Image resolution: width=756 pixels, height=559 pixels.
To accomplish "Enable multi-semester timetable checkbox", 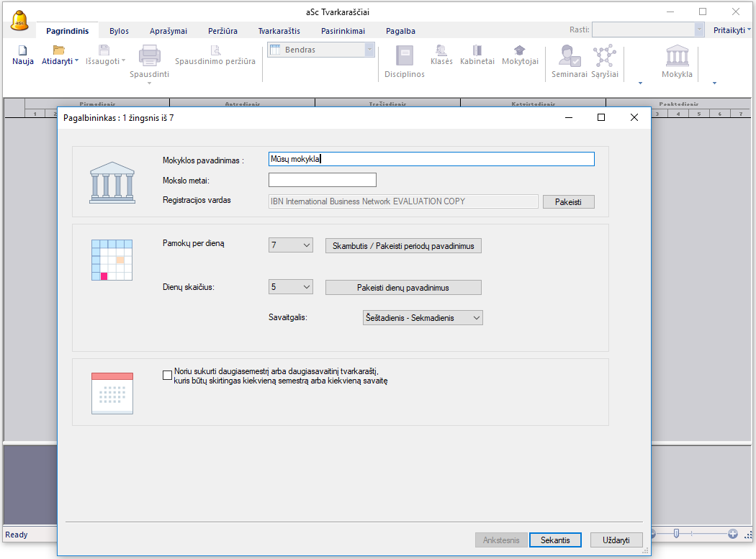I will tap(168, 374).
